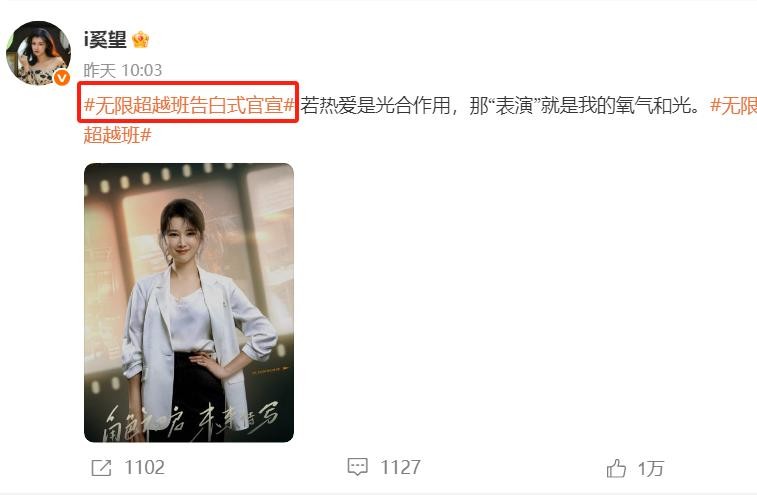
Task: Enlarge the attached poster image thumbnail
Action: coord(189,303)
